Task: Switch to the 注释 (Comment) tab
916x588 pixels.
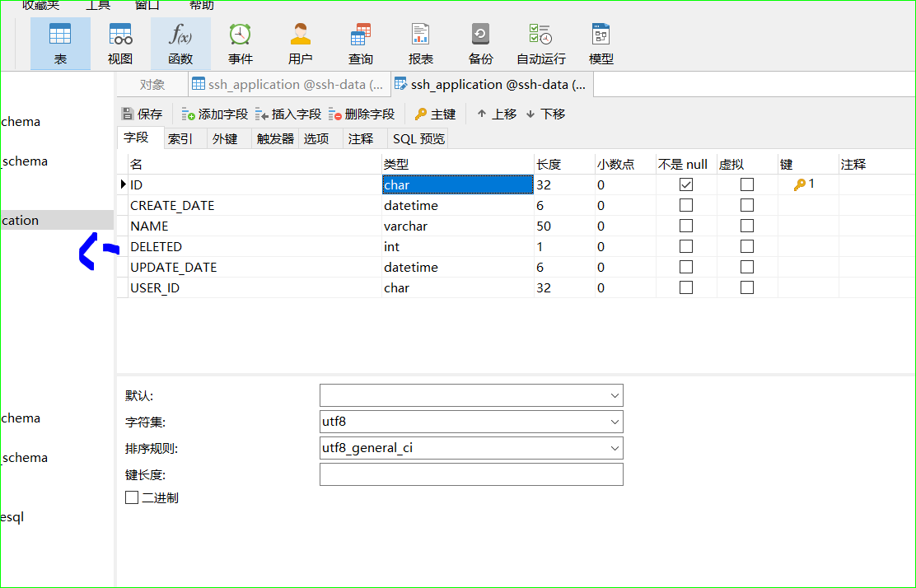Action: coord(365,138)
